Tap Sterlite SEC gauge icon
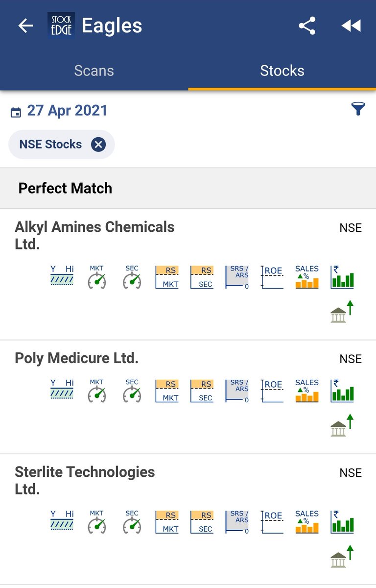Viewport: 376px width, 588px height. [x=132, y=522]
